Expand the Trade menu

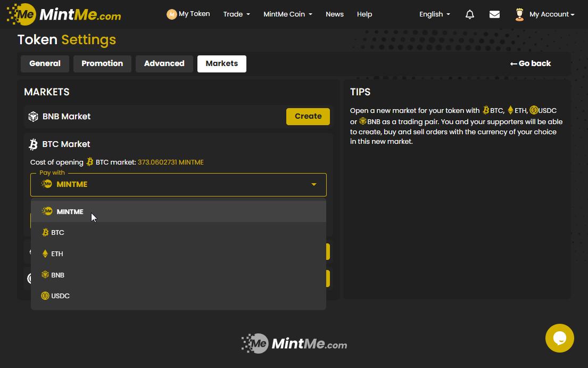[236, 14]
